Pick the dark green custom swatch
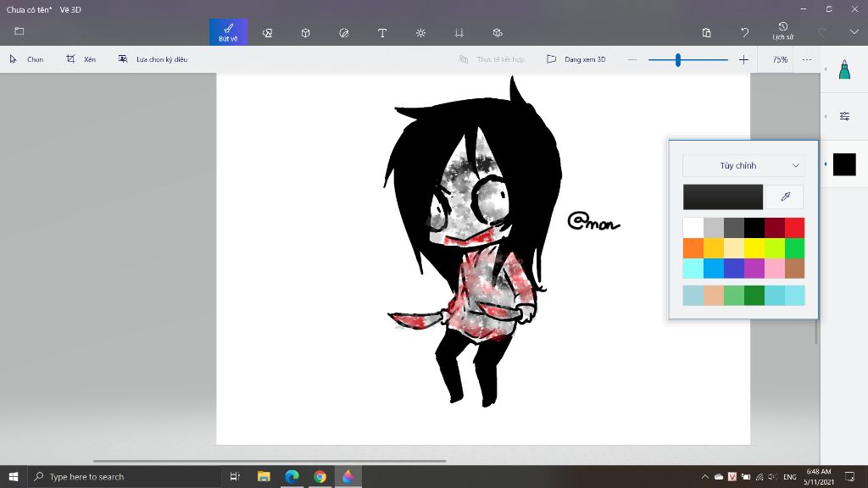Image resolution: width=868 pixels, height=488 pixels. pos(754,296)
